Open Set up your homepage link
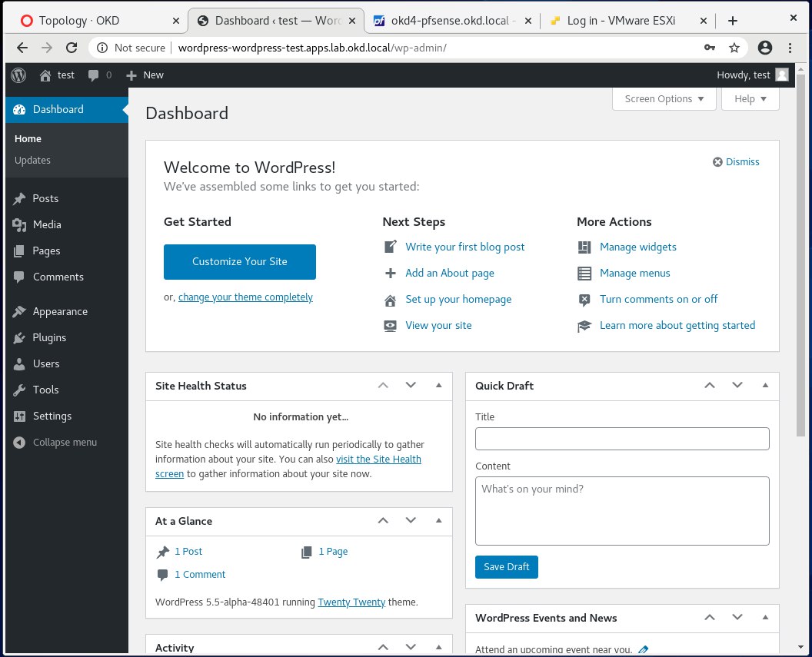The height and width of the screenshot is (657, 812). [458, 300]
